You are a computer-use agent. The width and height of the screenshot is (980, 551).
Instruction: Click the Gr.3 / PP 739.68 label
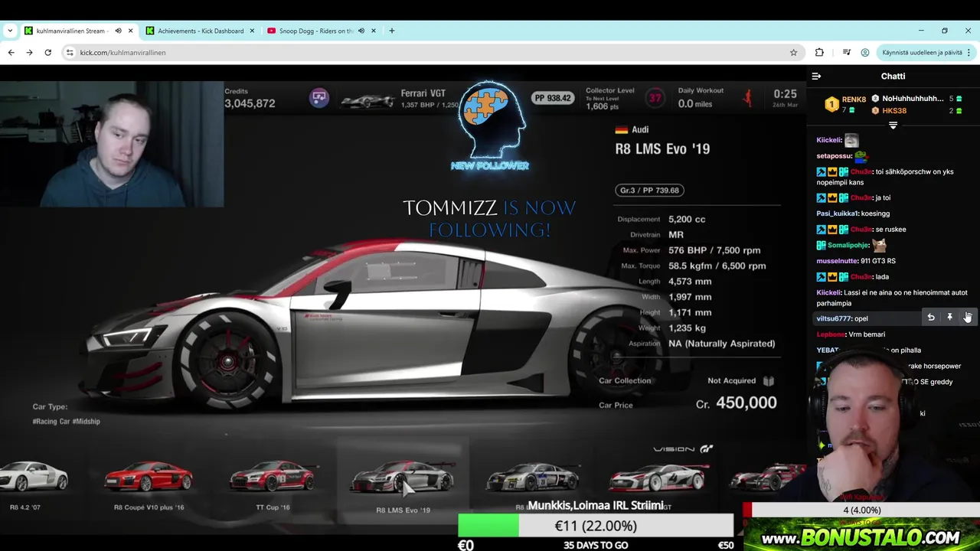[x=650, y=190]
